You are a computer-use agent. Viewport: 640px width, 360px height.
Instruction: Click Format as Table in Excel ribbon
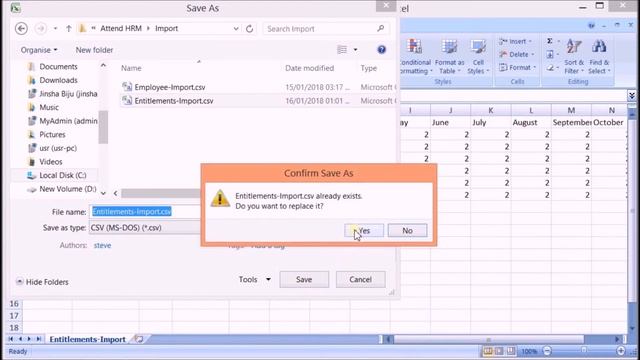coord(449,57)
